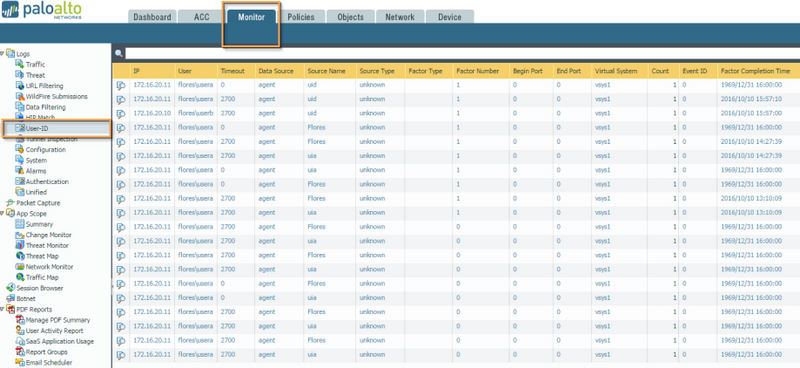Sort by Source Name column header

(x=330, y=71)
